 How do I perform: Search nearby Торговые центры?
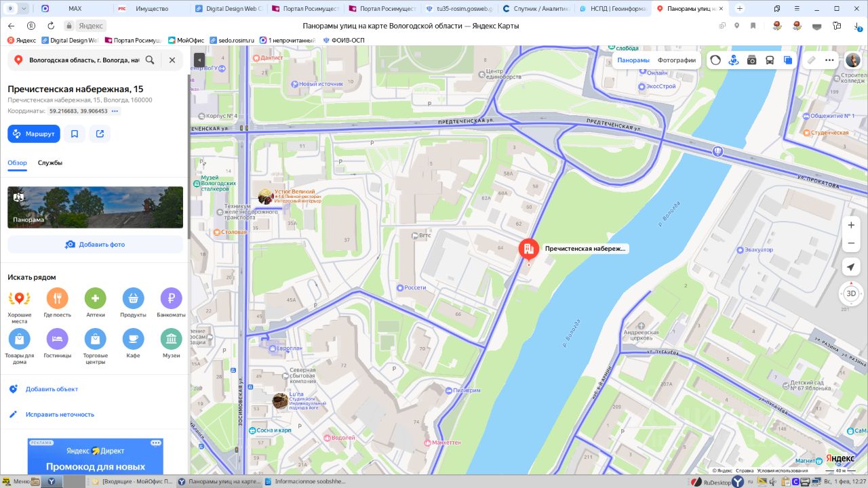96,347
